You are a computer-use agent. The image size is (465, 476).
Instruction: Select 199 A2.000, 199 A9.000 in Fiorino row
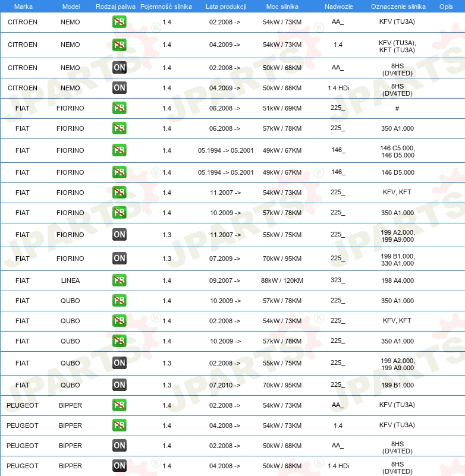(x=398, y=236)
